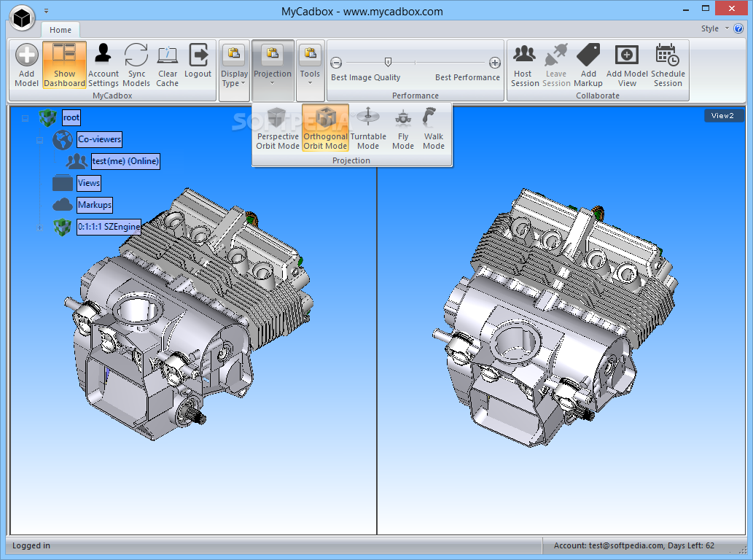The width and height of the screenshot is (753, 560).
Task: Open the quick access toolbar dropdown arrow
Action: coord(46,10)
